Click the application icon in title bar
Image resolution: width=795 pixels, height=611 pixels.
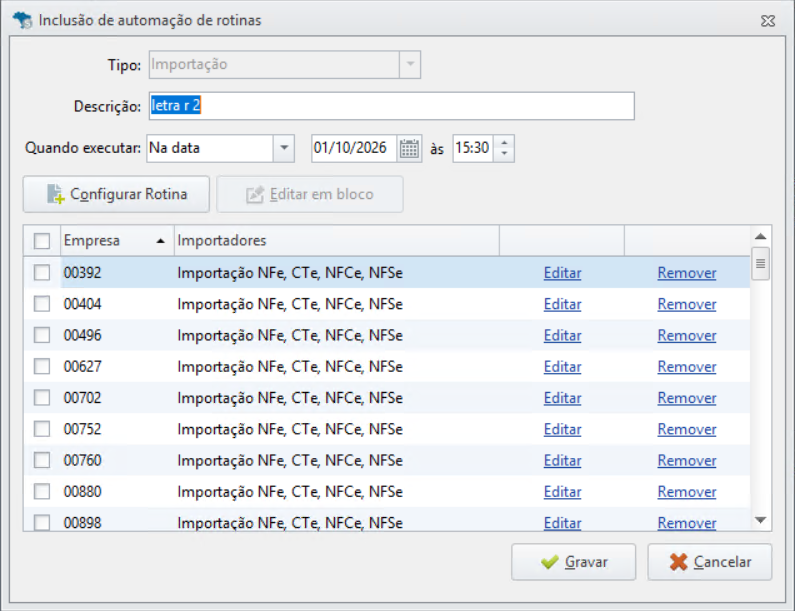point(23,20)
